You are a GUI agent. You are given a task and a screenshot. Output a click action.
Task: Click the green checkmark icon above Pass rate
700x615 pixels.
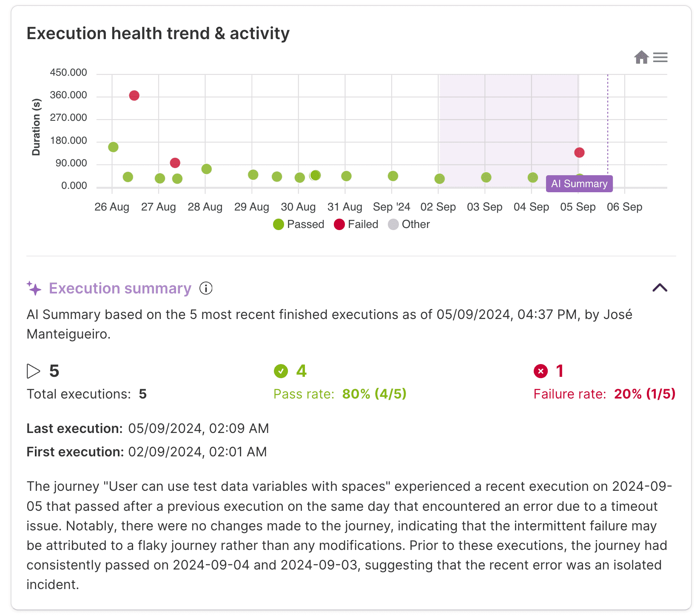pyautogui.click(x=281, y=371)
